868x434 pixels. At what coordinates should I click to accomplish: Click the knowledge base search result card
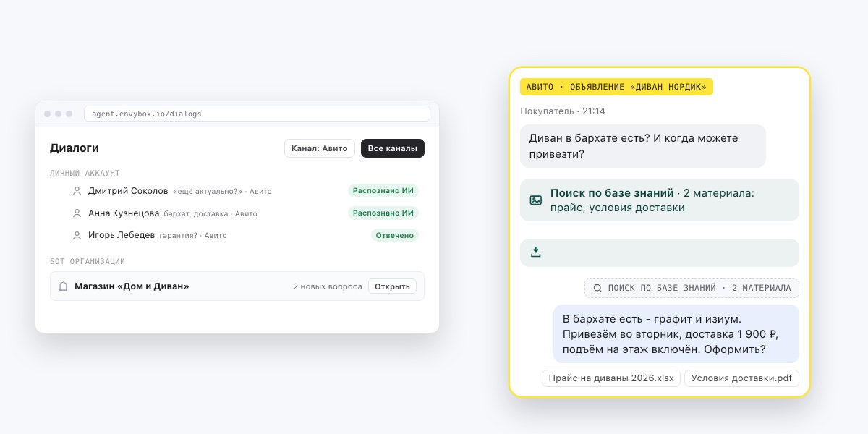(660, 200)
